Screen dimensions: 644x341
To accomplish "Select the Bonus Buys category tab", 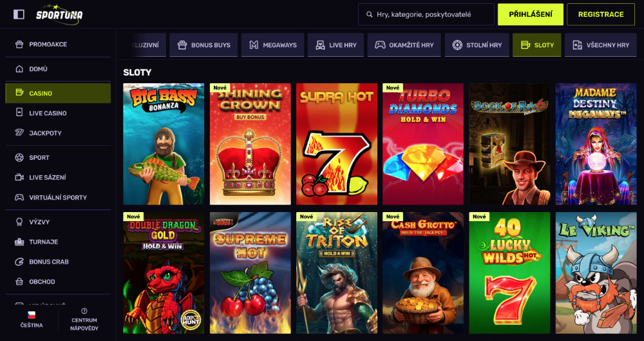I will tap(204, 45).
